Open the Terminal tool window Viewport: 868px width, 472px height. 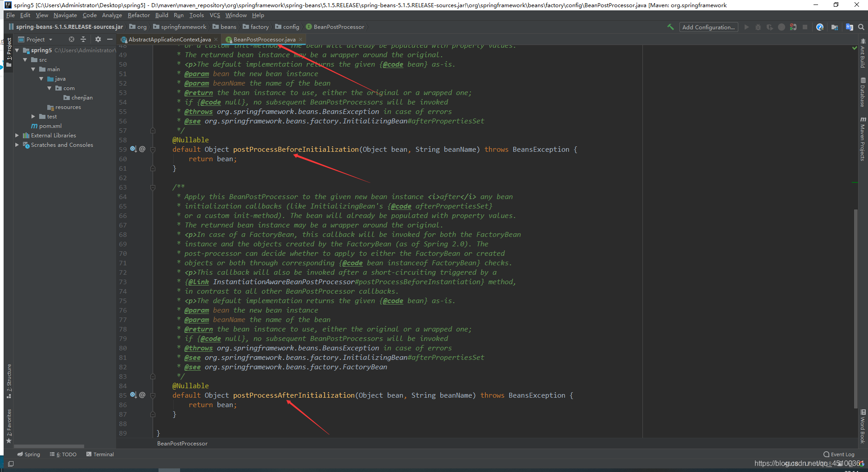pyautogui.click(x=100, y=454)
